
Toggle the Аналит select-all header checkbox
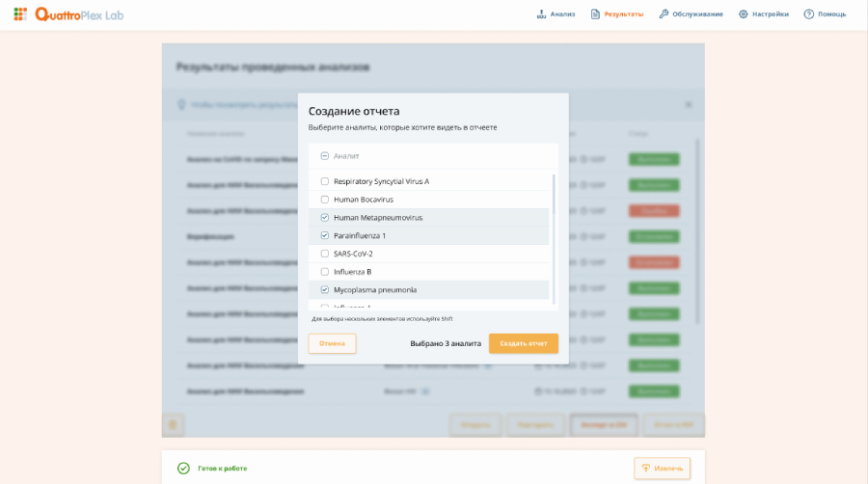[x=325, y=156]
